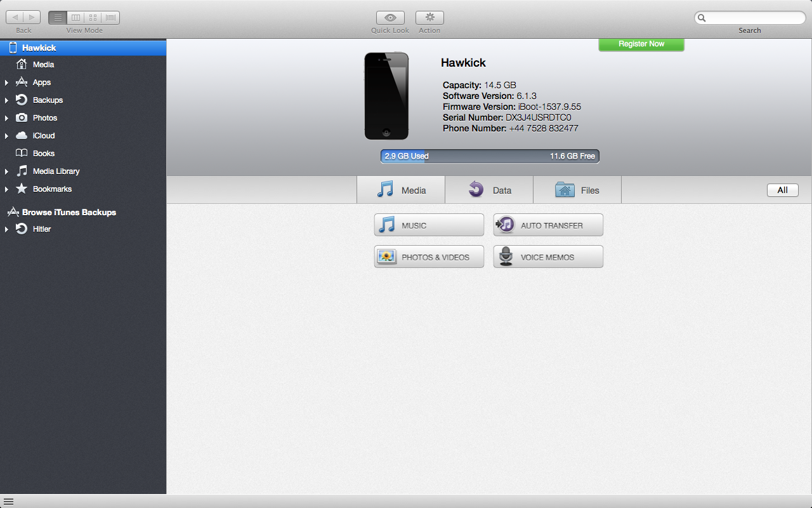Select the Hawkick device in sidebar

tap(83, 48)
